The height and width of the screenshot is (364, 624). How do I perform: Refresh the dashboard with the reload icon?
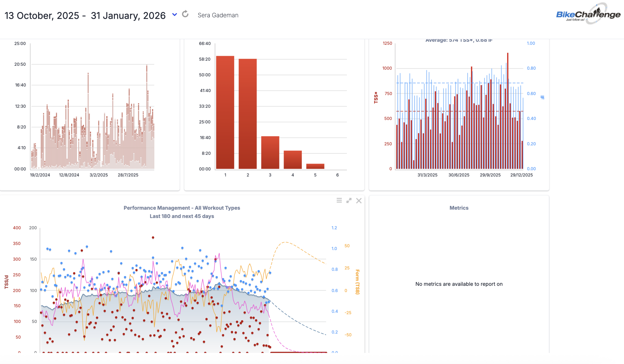click(x=185, y=14)
